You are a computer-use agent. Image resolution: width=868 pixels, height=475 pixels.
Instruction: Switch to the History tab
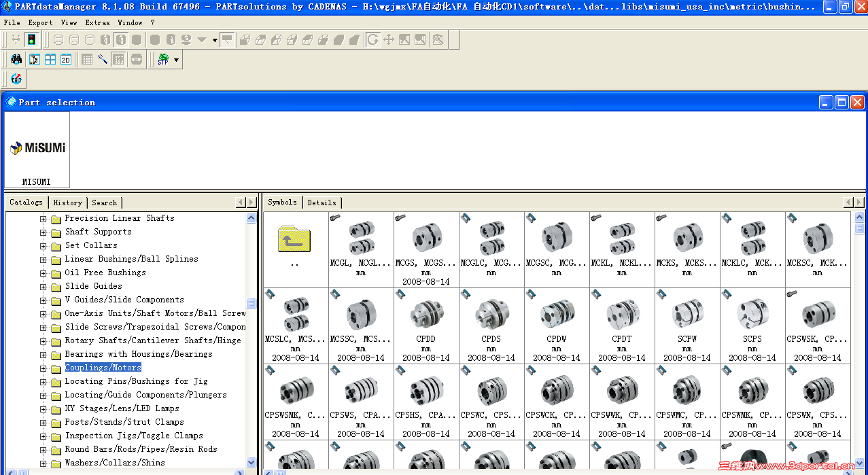click(67, 203)
